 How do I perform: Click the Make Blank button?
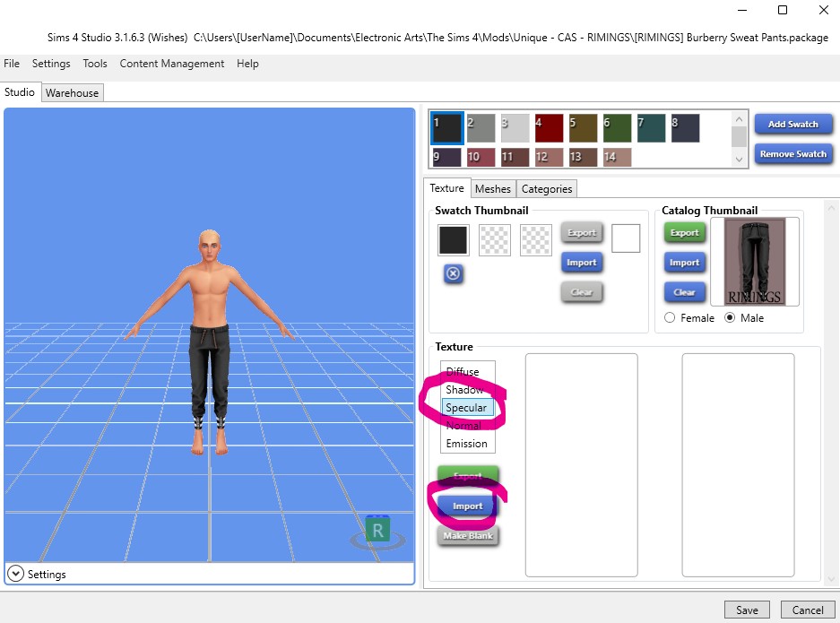(x=468, y=536)
